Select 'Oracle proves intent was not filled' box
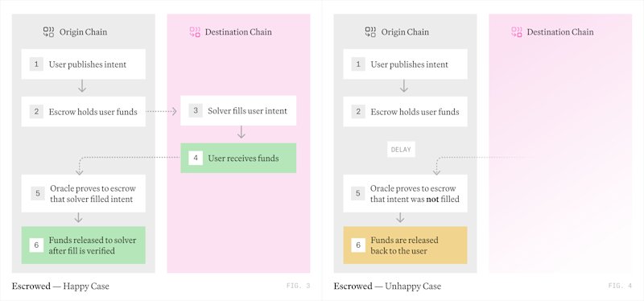 click(405, 193)
